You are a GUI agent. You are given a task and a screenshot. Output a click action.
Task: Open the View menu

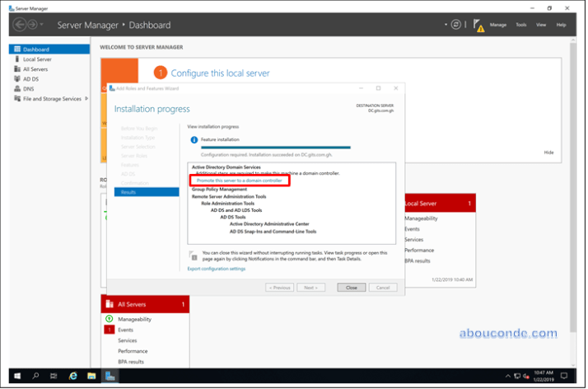tap(541, 26)
